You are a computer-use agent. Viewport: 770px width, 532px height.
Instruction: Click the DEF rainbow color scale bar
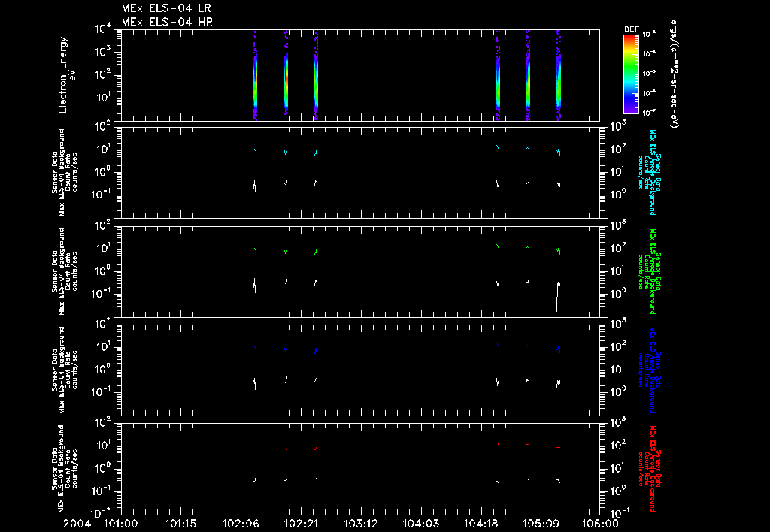coord(631,74)
